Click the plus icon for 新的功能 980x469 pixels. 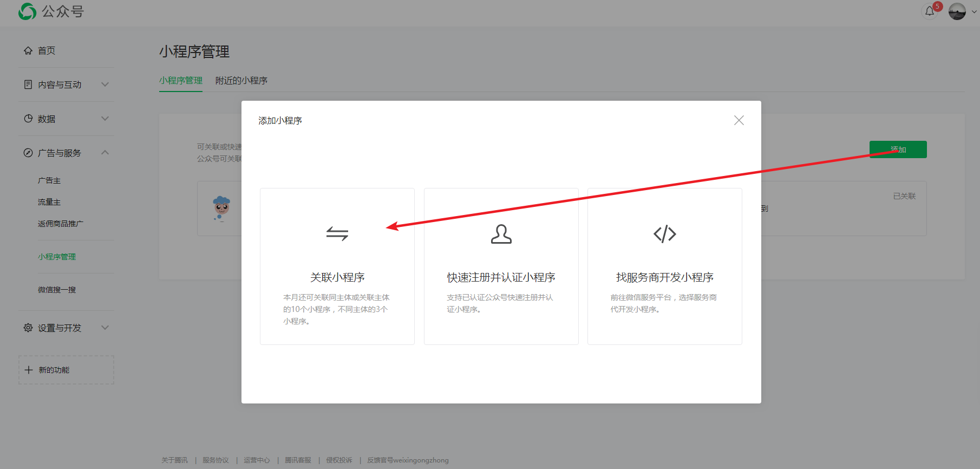coord(29,370)
